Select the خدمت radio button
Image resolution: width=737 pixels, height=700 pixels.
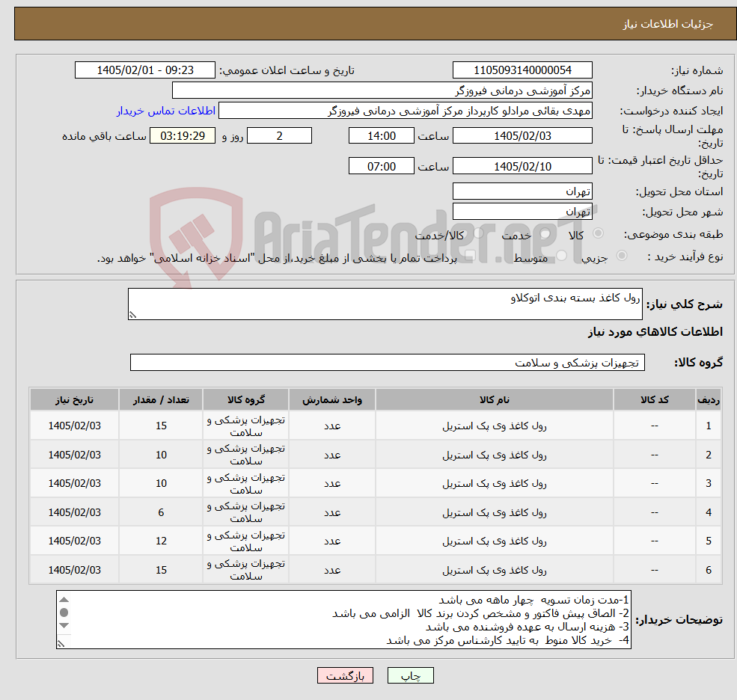click(545, 233)
